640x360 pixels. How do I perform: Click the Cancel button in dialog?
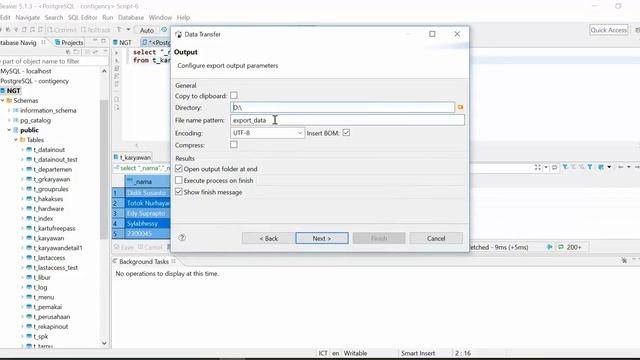436,238
